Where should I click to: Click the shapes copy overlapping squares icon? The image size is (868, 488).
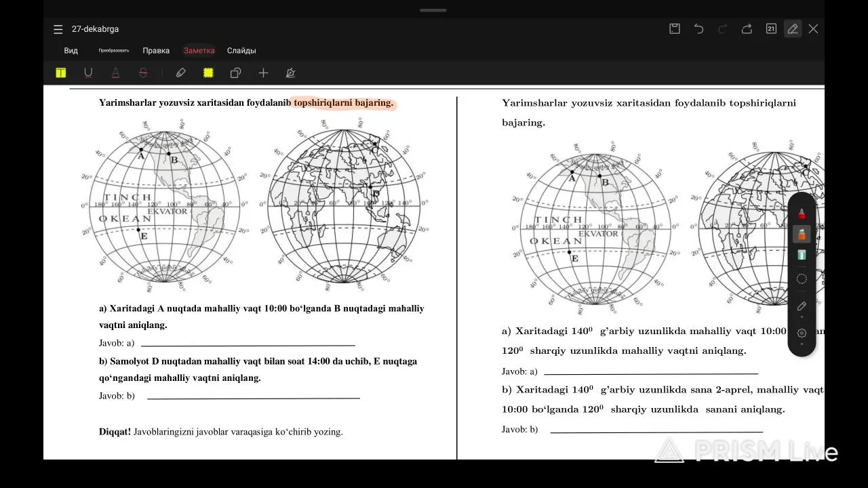tap(235, 73)
